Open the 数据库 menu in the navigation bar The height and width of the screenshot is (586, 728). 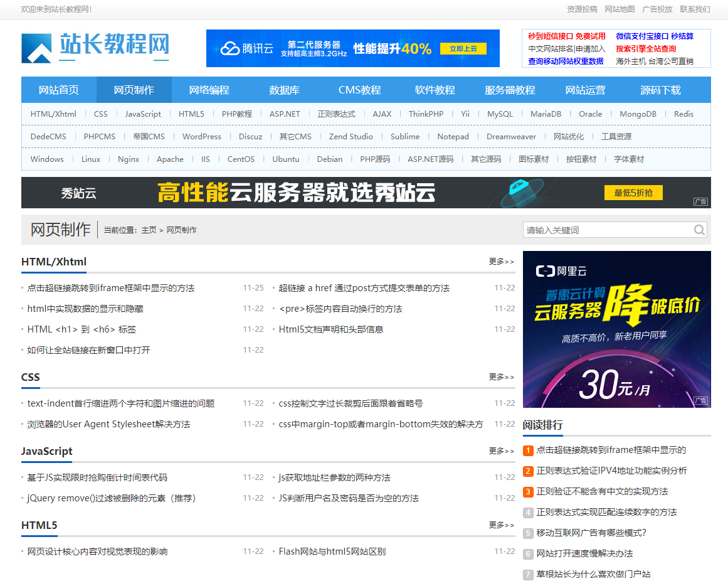point(283,90)
